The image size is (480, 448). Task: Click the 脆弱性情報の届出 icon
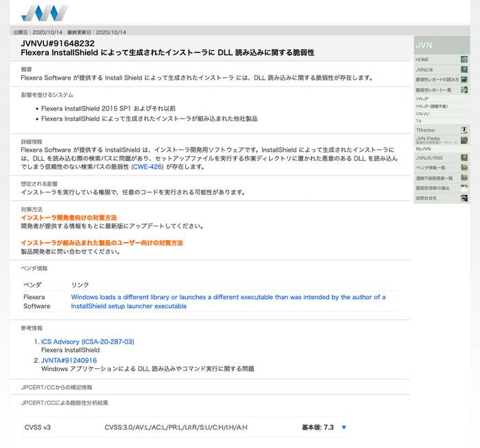[x=464, y=188]
